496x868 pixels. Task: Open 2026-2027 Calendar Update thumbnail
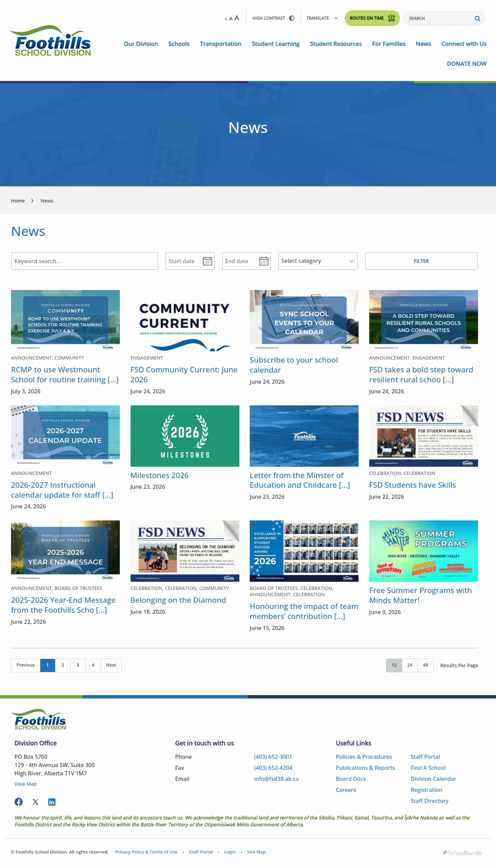[65, 436]
